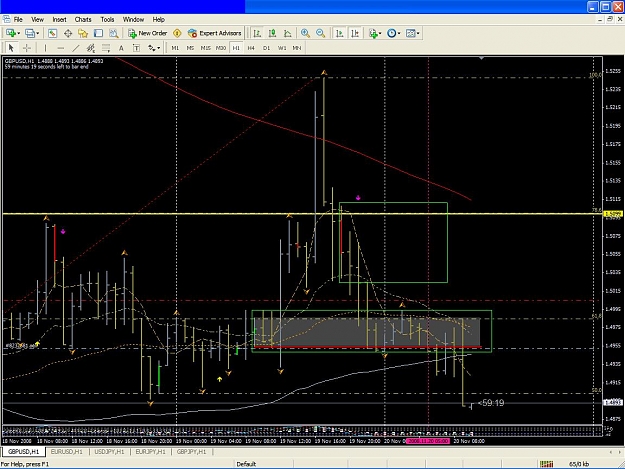
Task: Select the Equidistant Channel tool
Action: point(91,48)
